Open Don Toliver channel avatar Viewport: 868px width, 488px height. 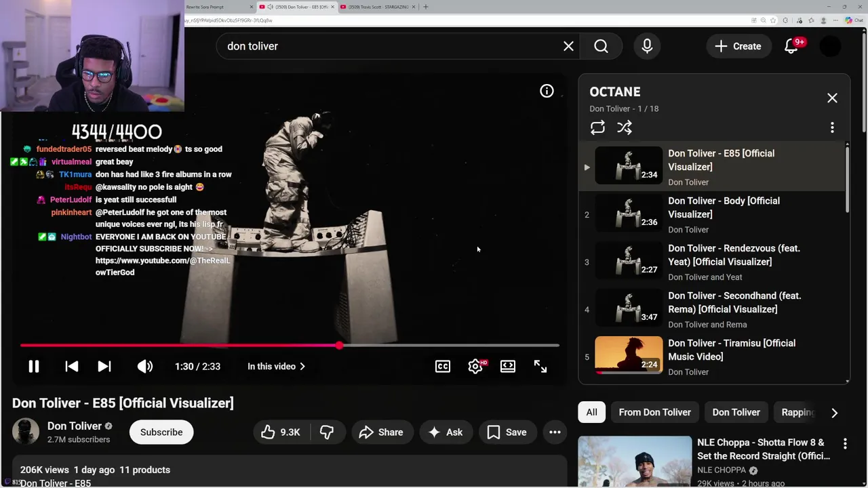(x=26, y=432)
